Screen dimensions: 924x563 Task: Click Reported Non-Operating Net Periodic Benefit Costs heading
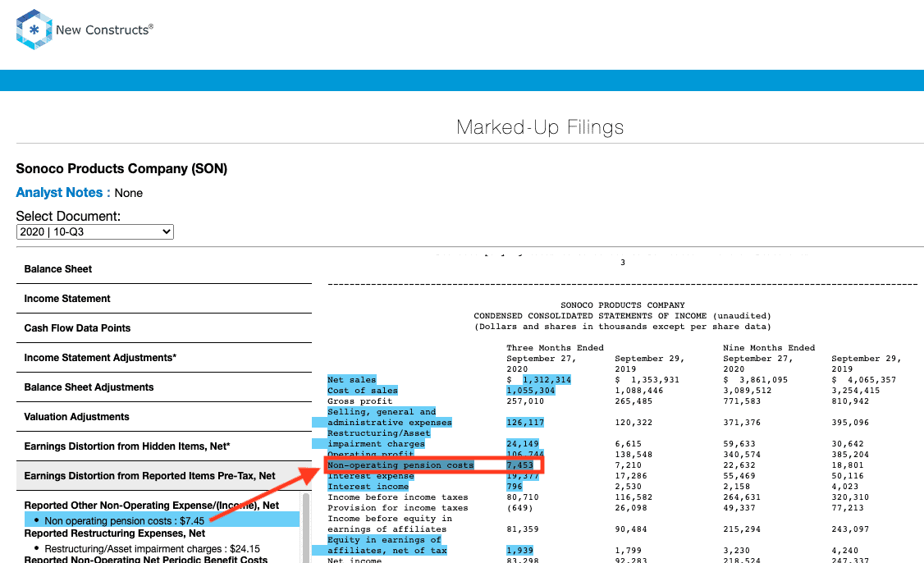point(145,559)
